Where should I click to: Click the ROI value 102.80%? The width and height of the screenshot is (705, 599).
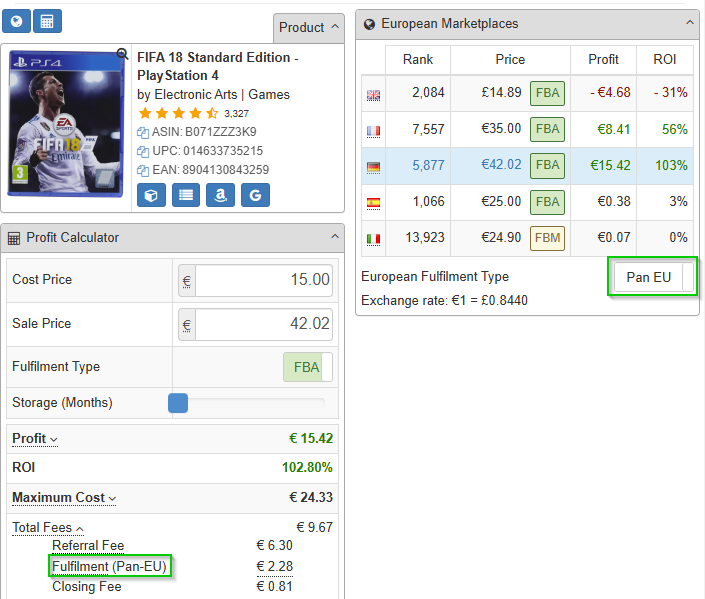307,468
